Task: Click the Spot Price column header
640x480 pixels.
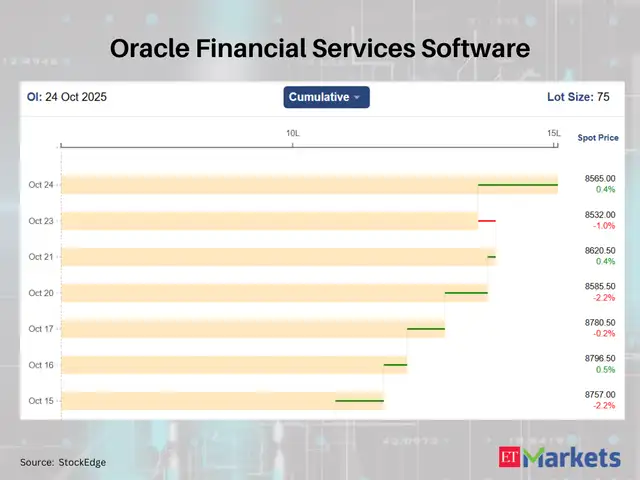Action: click(598, 138)
